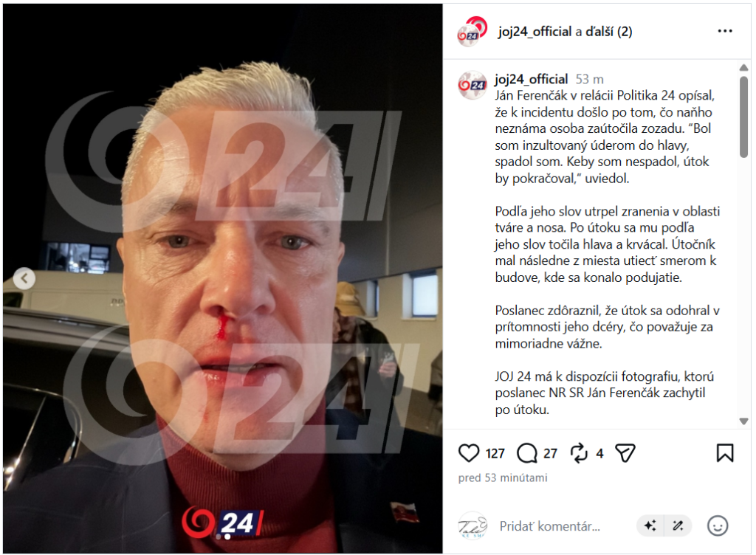Open the emoji picker smiley icon
Image resolution: width=756 pixels, height=555 pixels.
point(717,525)
